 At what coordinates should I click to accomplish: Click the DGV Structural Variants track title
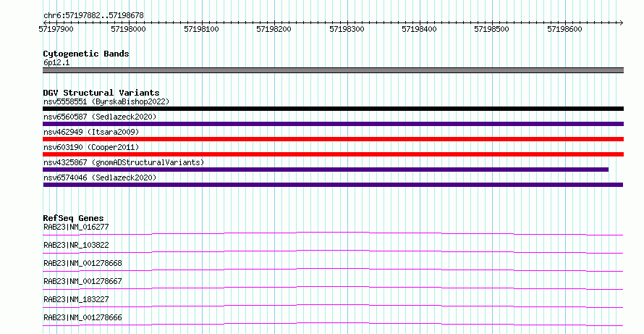tap(101, 93)
